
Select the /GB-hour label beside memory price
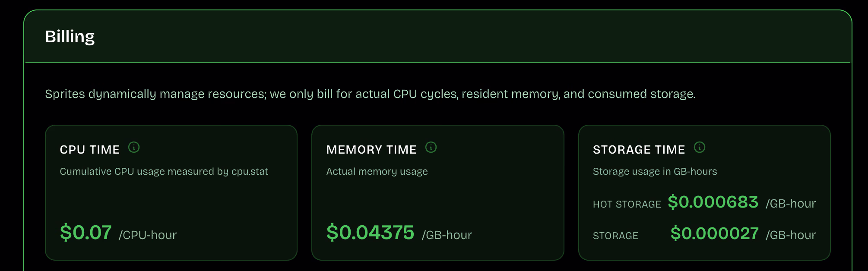coord(447,235)
